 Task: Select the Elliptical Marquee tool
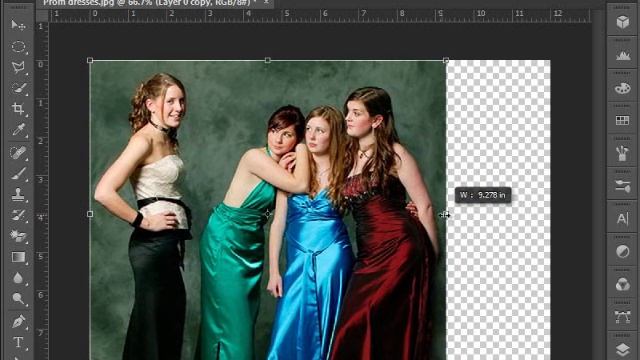tap(18, 47)
